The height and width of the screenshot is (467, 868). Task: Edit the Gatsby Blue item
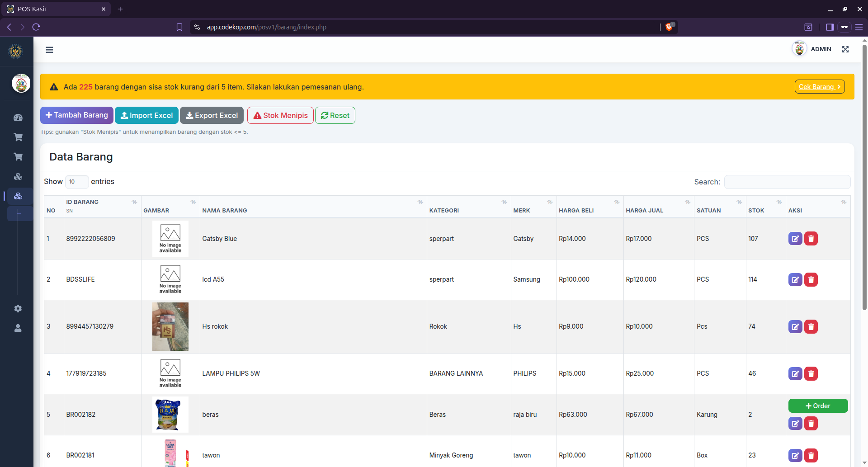[795, 239]
